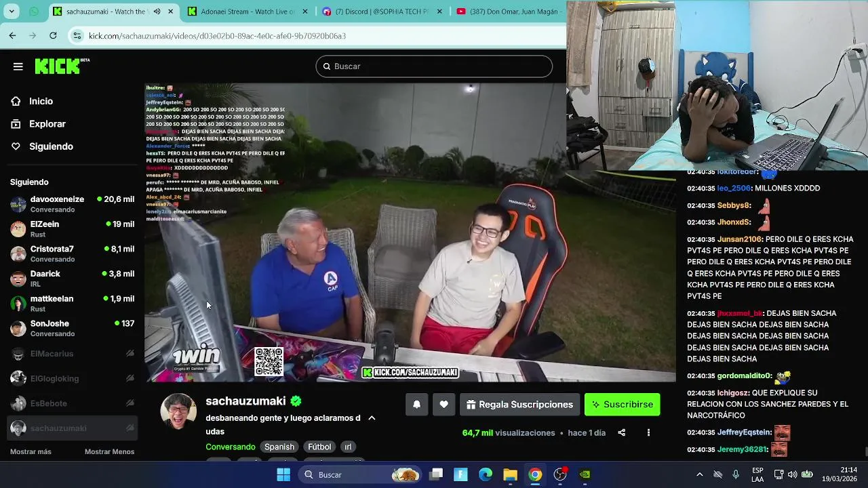Go back with browser back arrow
The height and width of the screenshot is (488, 868).
click(x=12, y=35)
